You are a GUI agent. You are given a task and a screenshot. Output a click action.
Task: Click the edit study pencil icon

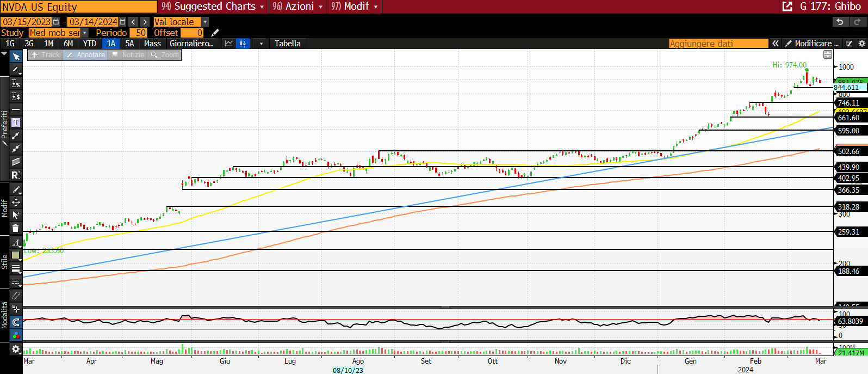(x=215, y=33)
